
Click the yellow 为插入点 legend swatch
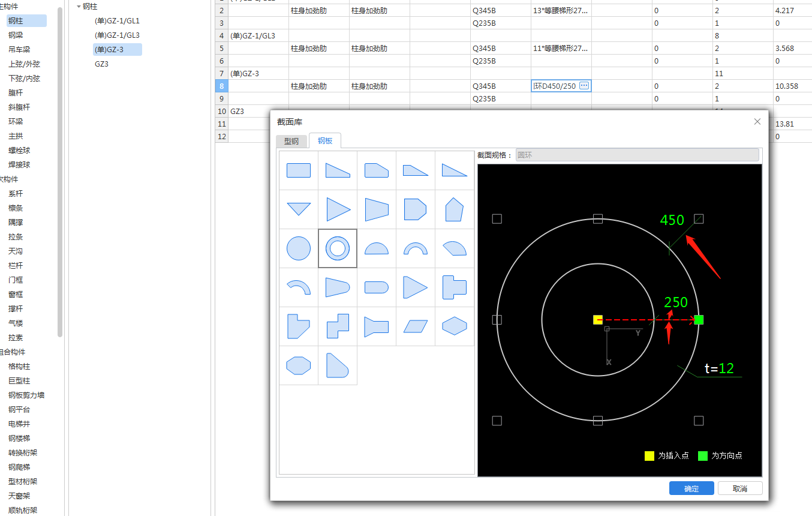click(x=649, y=455)
